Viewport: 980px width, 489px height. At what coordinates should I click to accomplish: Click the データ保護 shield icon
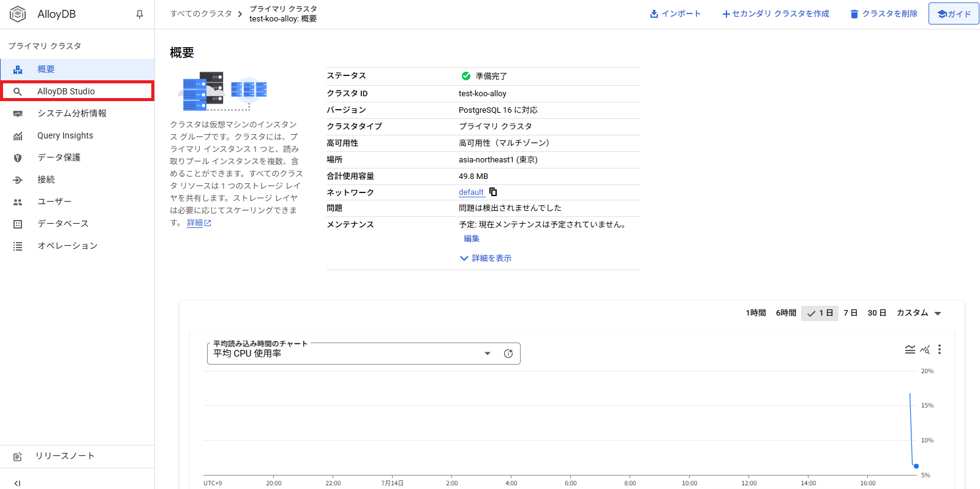(x=18, y=158)
